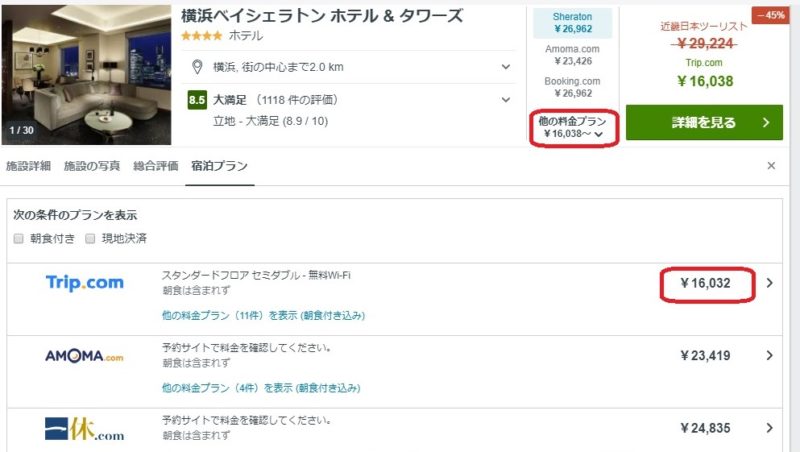Click the ¥24,835 一休 plan price
The height and width of the screenshot is (452, 800).
point(705,428)
